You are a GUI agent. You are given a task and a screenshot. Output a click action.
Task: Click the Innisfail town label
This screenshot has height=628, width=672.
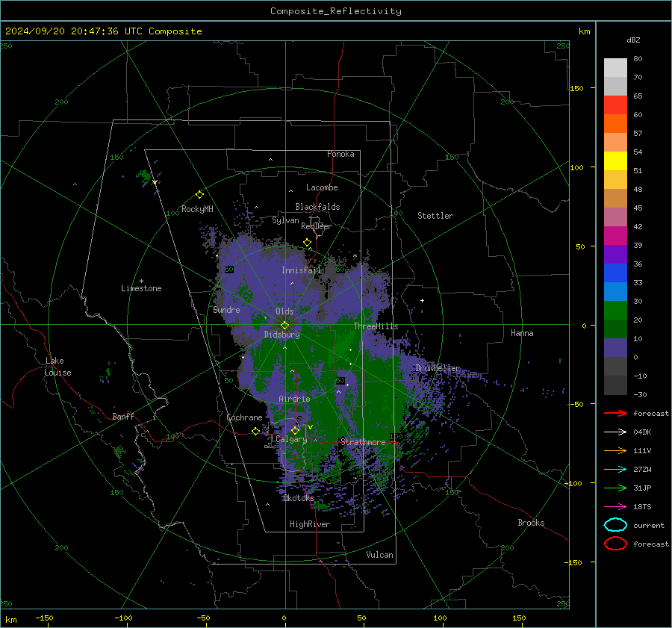(302, 270)
